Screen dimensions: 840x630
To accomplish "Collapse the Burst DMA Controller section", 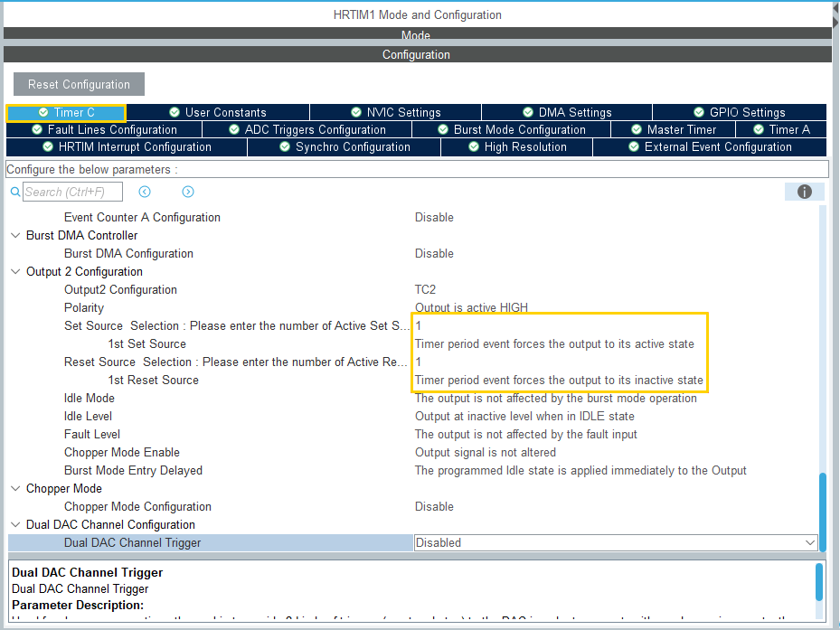I will (15, 236).
